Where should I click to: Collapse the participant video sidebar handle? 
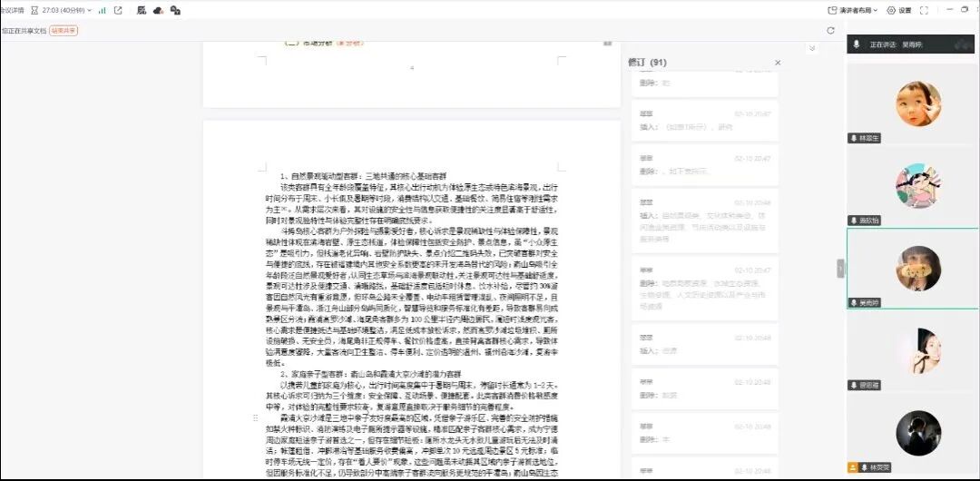(x=840, y=268)
